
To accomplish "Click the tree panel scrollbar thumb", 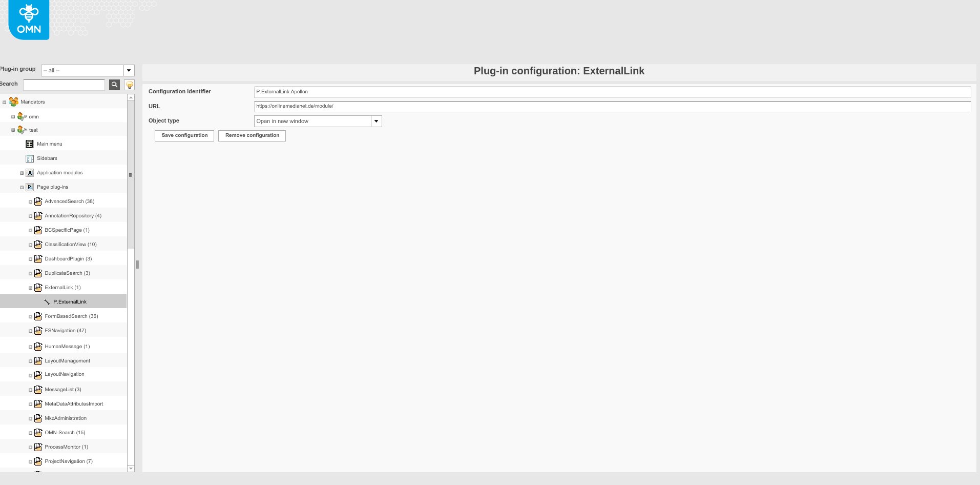I will click(131, 175).
